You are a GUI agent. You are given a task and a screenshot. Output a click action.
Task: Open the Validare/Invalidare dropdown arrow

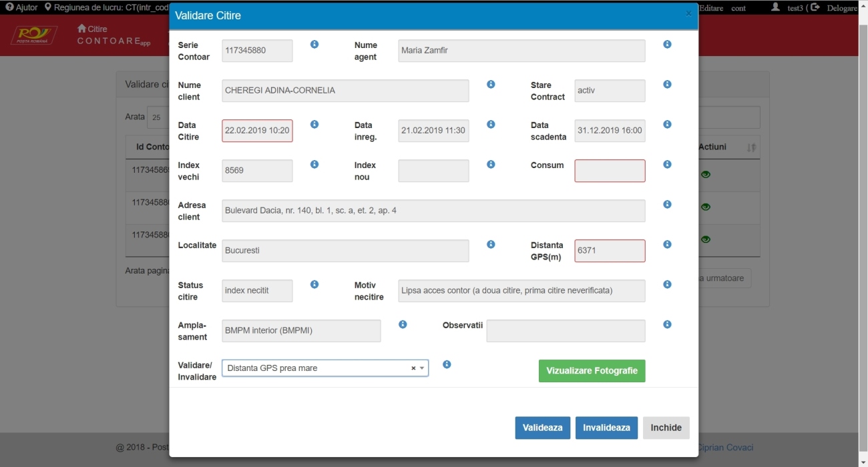point(422,368)
